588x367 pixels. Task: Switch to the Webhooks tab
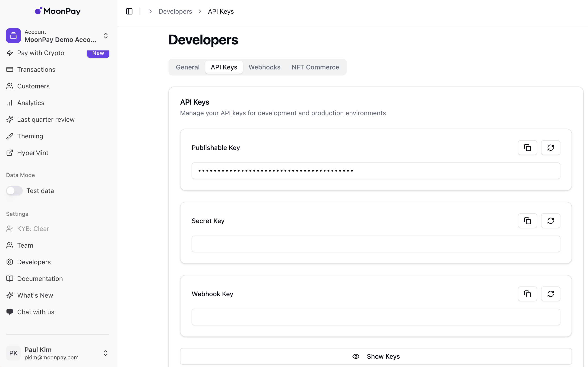point(264,67)
